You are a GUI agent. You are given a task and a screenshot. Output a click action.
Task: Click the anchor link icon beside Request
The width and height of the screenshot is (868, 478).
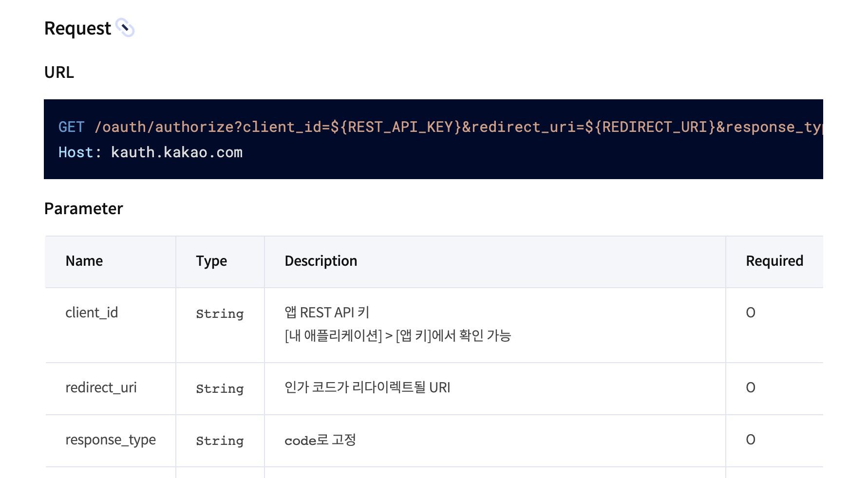125,28
